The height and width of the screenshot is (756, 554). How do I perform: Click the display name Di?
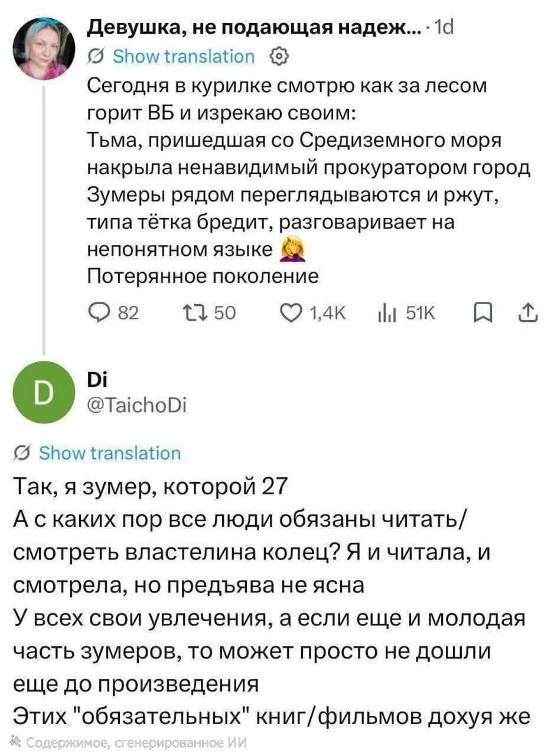click(x=95, y=381)
